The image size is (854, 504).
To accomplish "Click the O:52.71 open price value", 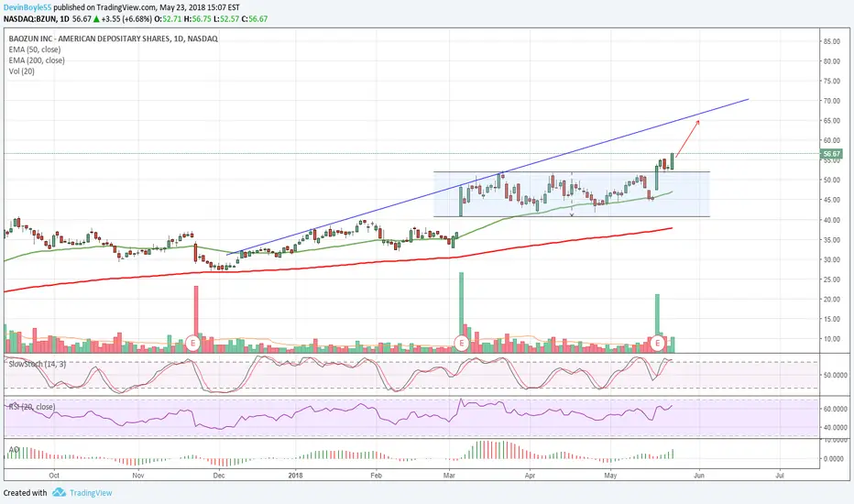I will point(168,19).
